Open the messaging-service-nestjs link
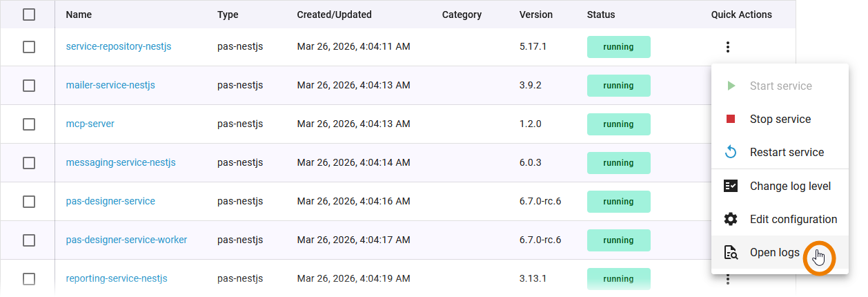 [x=121, y=162]
